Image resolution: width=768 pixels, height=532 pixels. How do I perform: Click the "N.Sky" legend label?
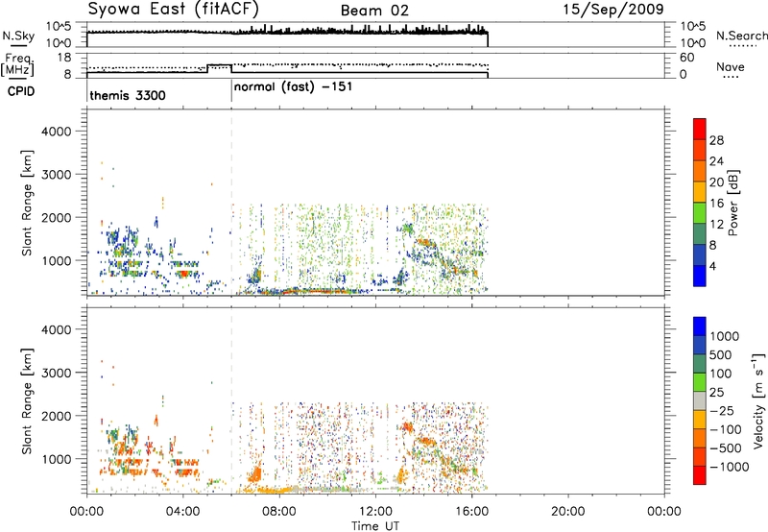(18, 36)
